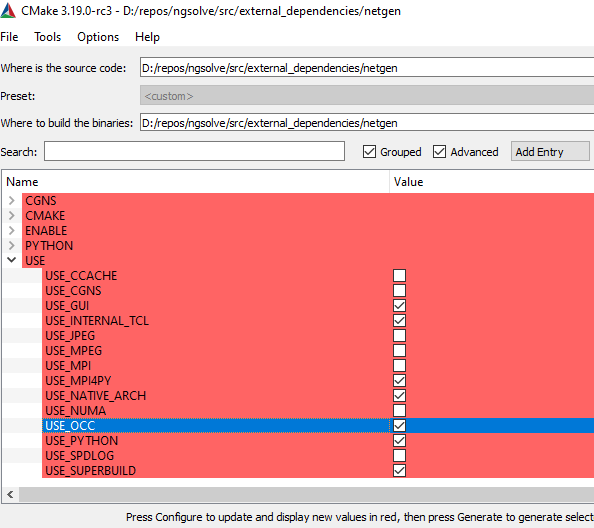Open the Tools menu

point(48,37)
